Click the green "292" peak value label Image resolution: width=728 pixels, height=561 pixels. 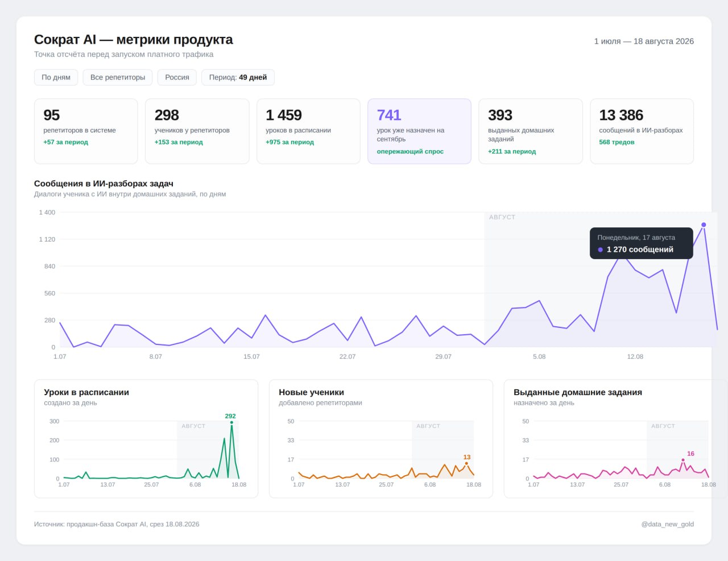point(230,416)
